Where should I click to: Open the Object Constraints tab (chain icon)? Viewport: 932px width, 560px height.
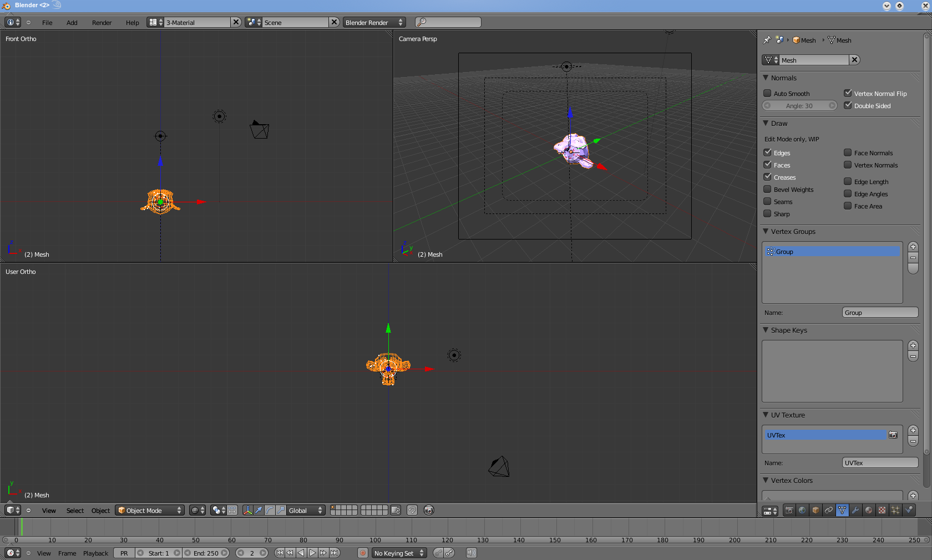pyautogui.click(x=829, y=510)
